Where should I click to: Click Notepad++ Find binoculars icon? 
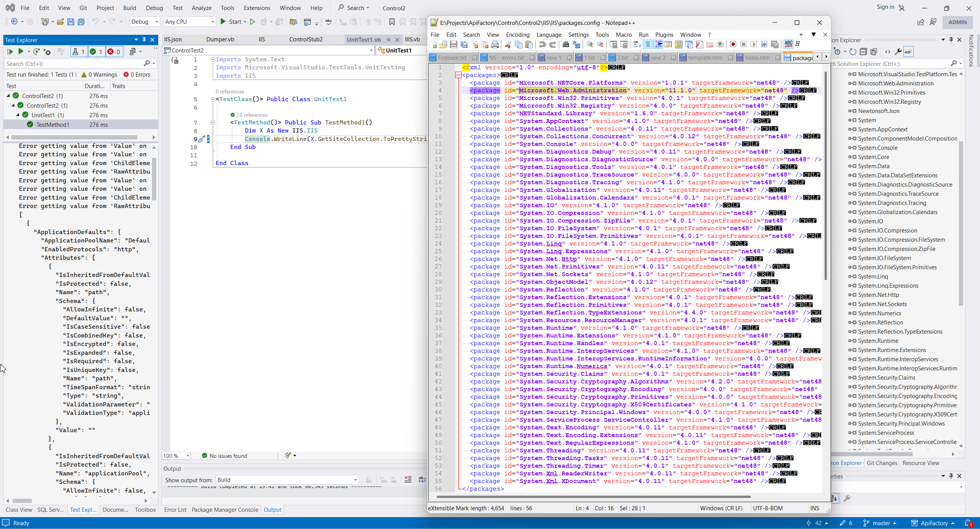[x=565, y=44]
